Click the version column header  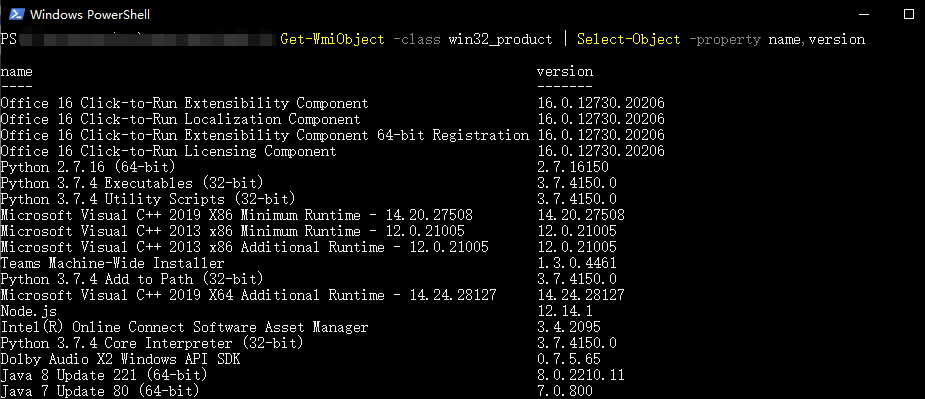coord(565,72)
